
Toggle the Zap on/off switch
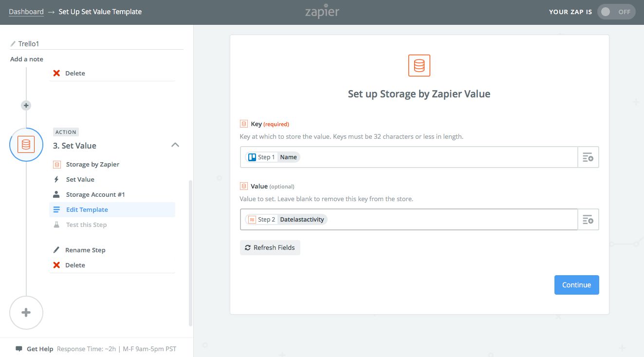[616, 12]
